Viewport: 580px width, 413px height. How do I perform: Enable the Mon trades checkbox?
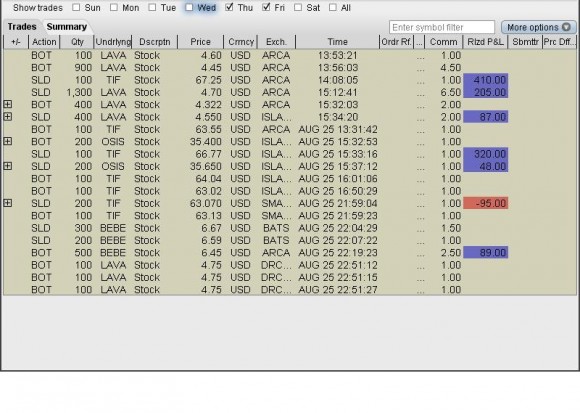(x=114, y=7)
